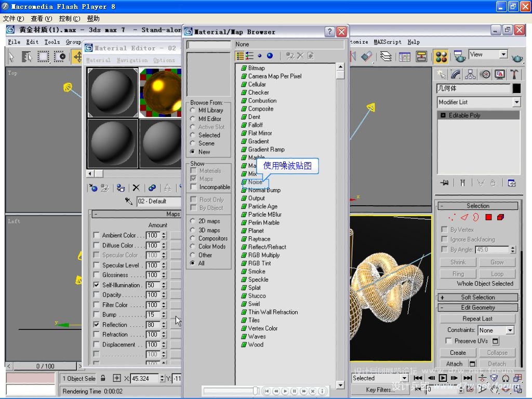Click Flash playback progress slider
The height and width of the screenshot is (399, 532).
pyautogui.click(x=231, y=391)
